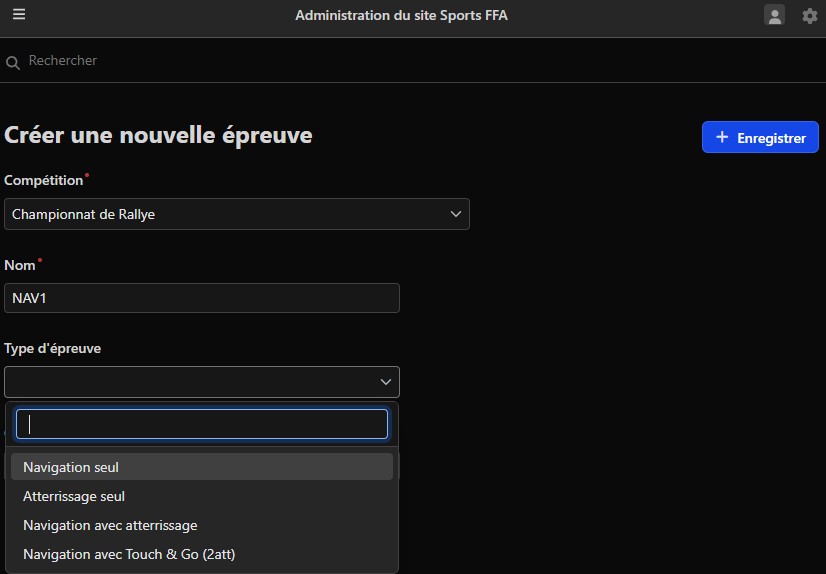This screenshot has width=826, height=574.
Task: Click the Nom field containing NAV1
Action: 202,298
